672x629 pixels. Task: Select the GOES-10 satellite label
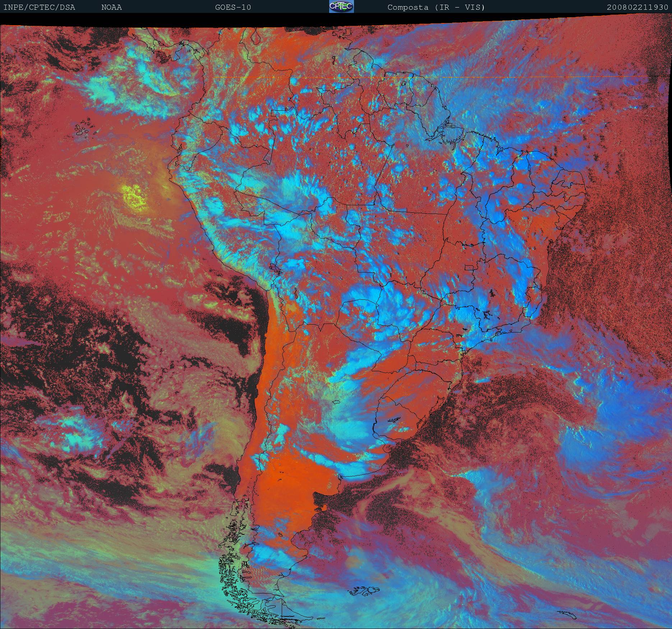point(233,7)
